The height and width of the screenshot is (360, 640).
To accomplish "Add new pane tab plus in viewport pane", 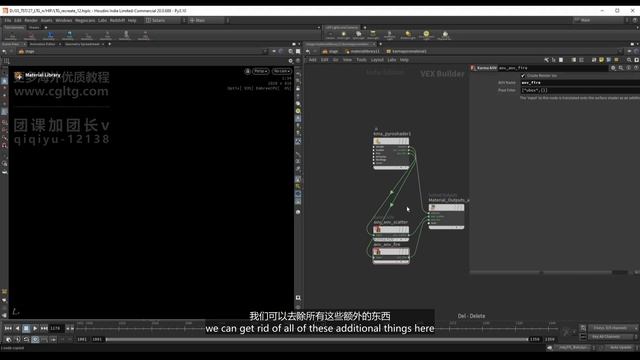I will pyautogui.click(x=109, y=44).
